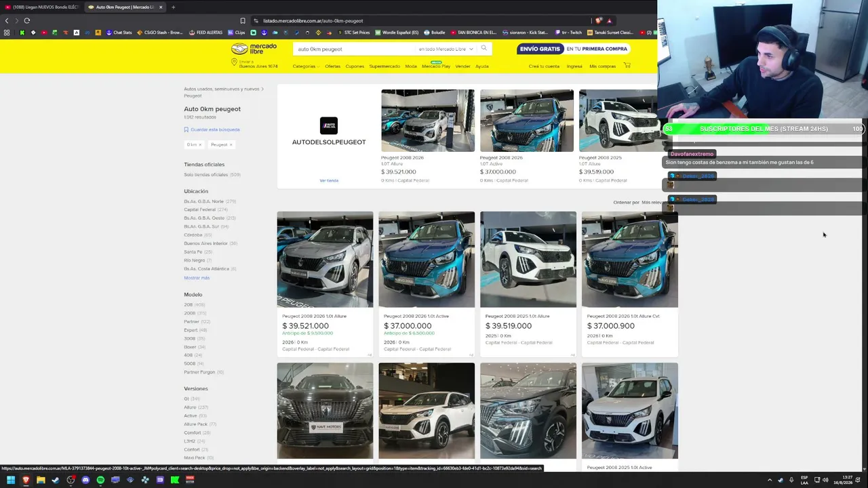Click the search magnifier icon

[x=484, y=48]
